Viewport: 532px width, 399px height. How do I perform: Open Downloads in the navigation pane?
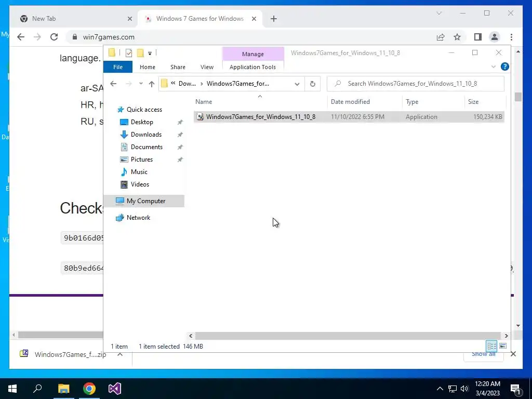(x=146, y=135)
